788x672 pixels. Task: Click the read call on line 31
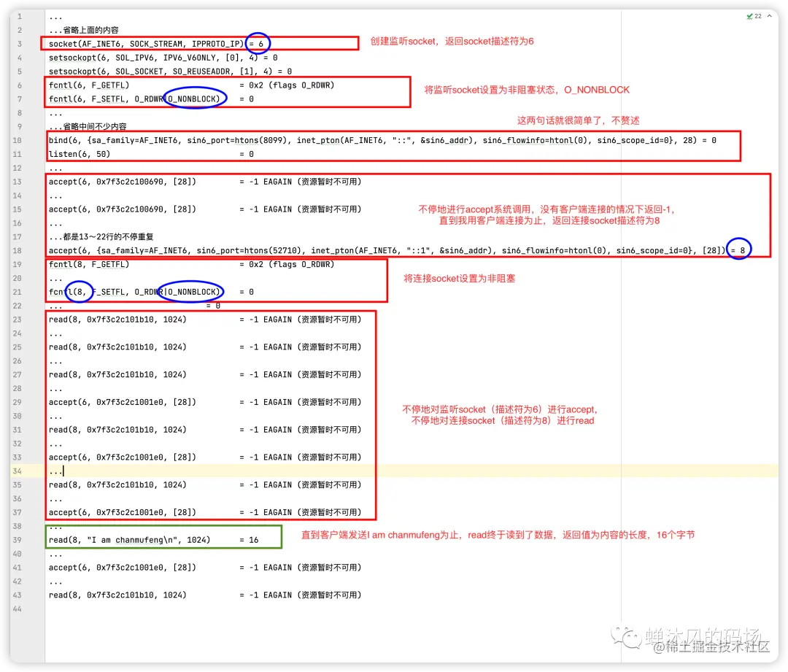(204, 430)
